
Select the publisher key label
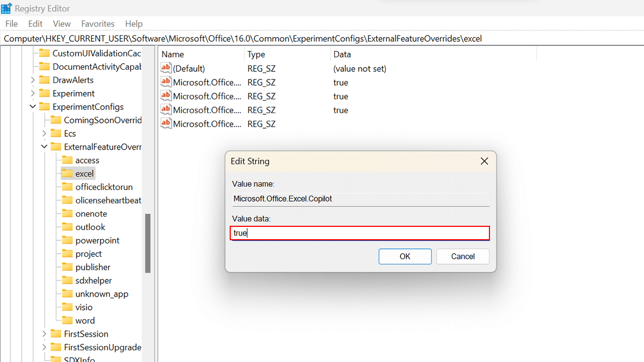(x=93, y=267)
